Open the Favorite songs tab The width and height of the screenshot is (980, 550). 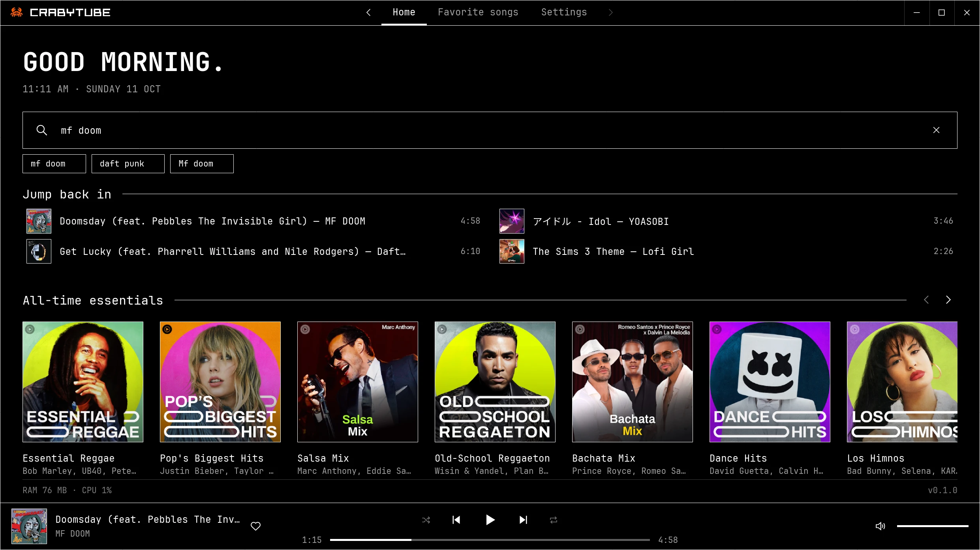coord(478,12)
